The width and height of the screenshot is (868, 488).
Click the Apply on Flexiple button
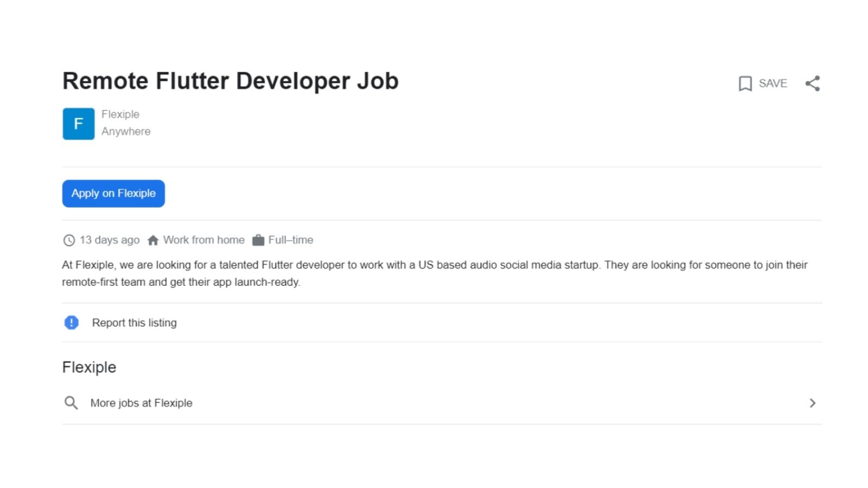113,194
